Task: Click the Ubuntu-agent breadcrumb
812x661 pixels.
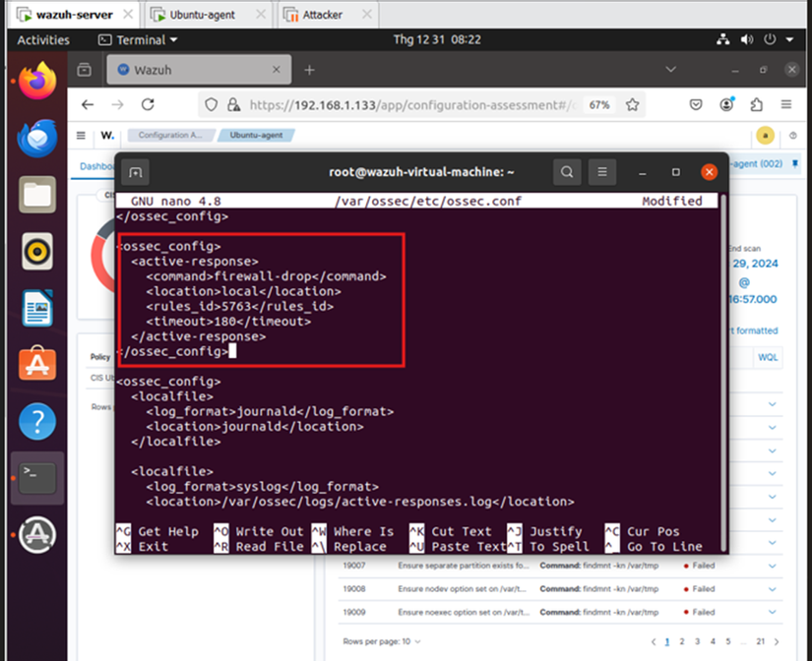Action: click(x=256, y=135)
